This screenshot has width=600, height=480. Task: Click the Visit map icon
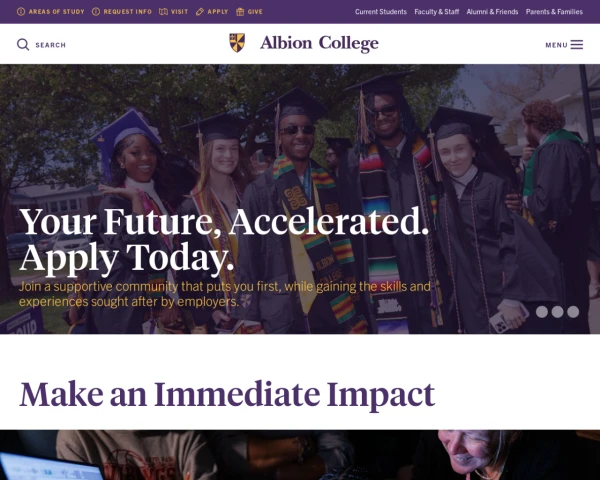point(163,12)
